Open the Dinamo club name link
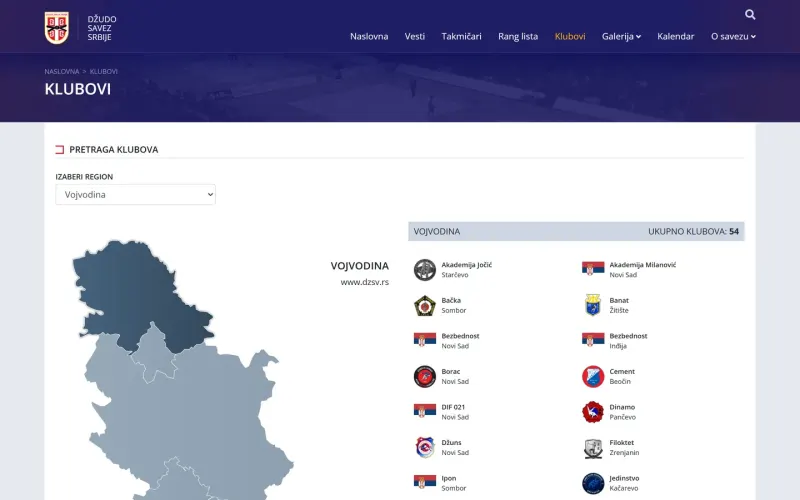The image size is (800, 500). (622, 407)
